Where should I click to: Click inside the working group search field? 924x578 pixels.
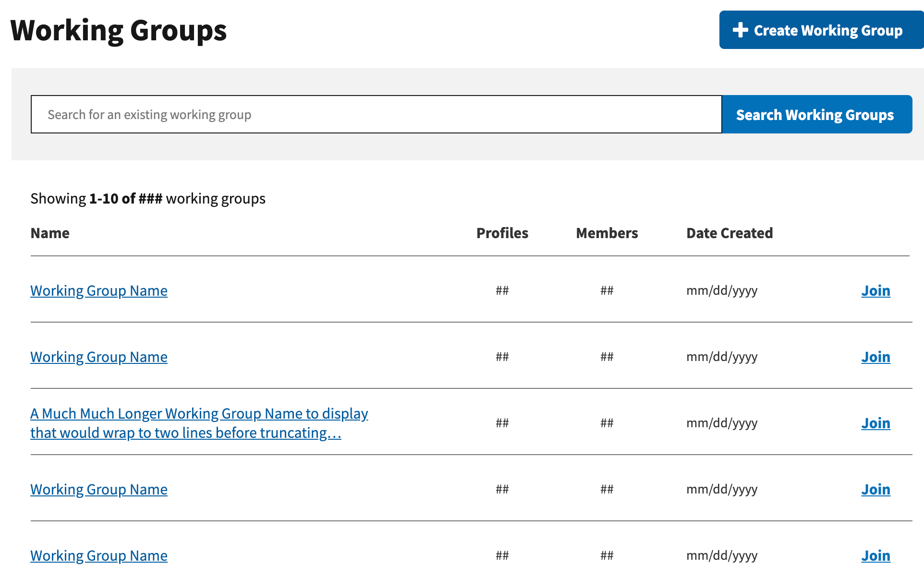[x=336, y=114]
